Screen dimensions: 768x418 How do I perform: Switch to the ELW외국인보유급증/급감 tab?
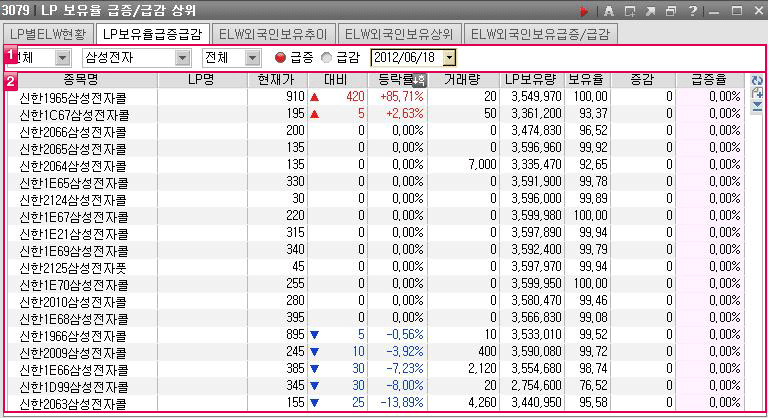point(540,34)
